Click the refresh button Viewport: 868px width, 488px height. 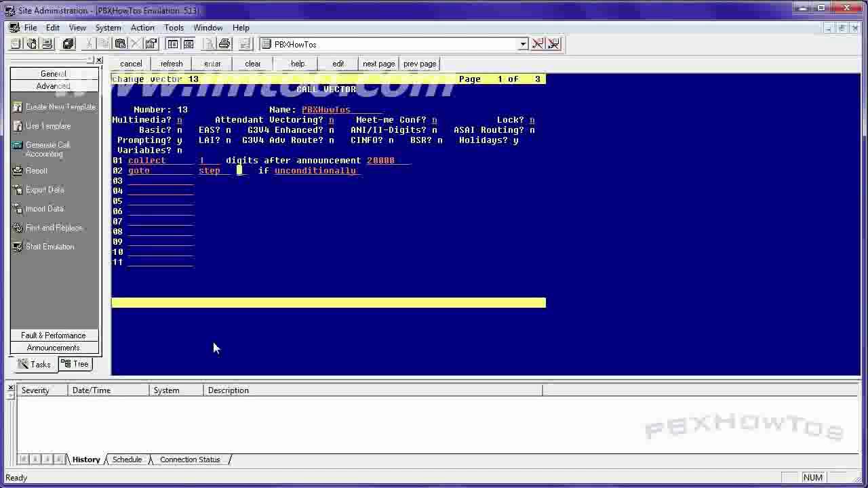pos(172,64)
